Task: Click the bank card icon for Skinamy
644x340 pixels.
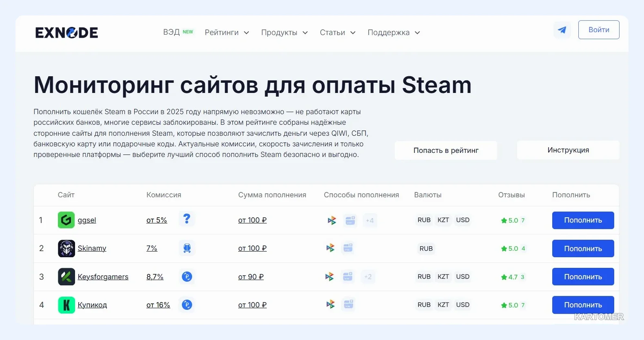Action: coord(348,248)
